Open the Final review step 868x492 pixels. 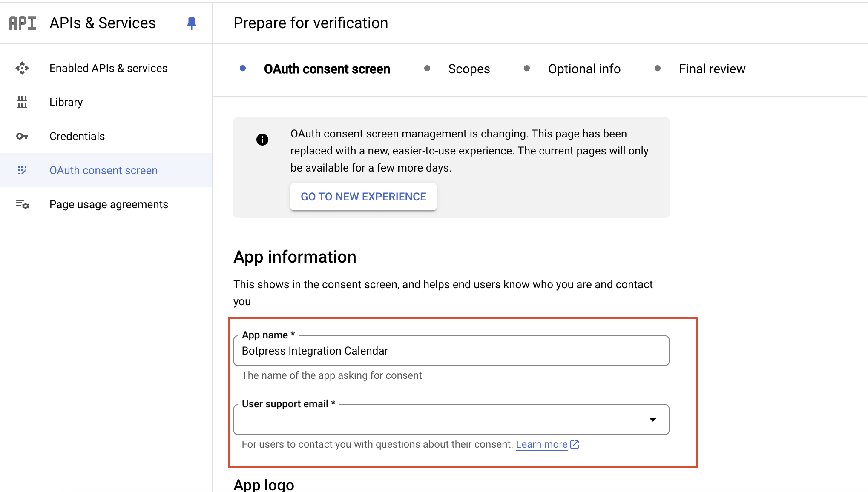pos(712,69)
